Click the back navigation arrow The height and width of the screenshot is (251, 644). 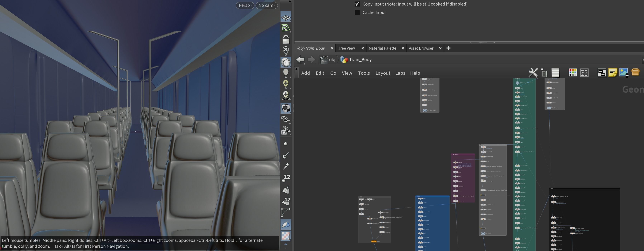click(300, 59)
